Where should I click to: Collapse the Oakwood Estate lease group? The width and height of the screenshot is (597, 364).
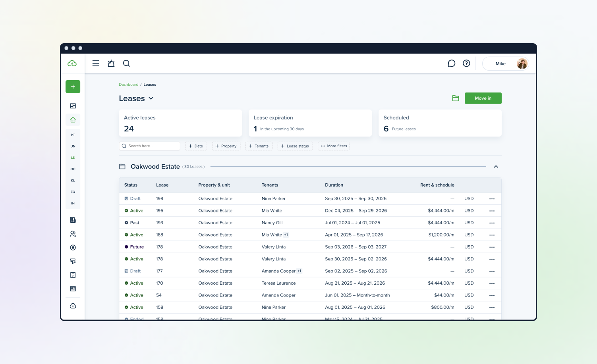[x=496, y=167]
